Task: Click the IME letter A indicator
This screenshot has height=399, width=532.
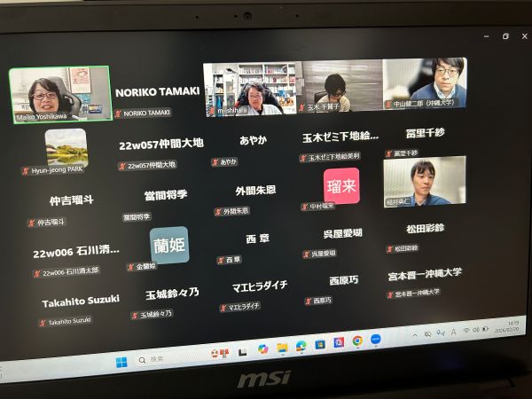Action: tap(454, 332)
